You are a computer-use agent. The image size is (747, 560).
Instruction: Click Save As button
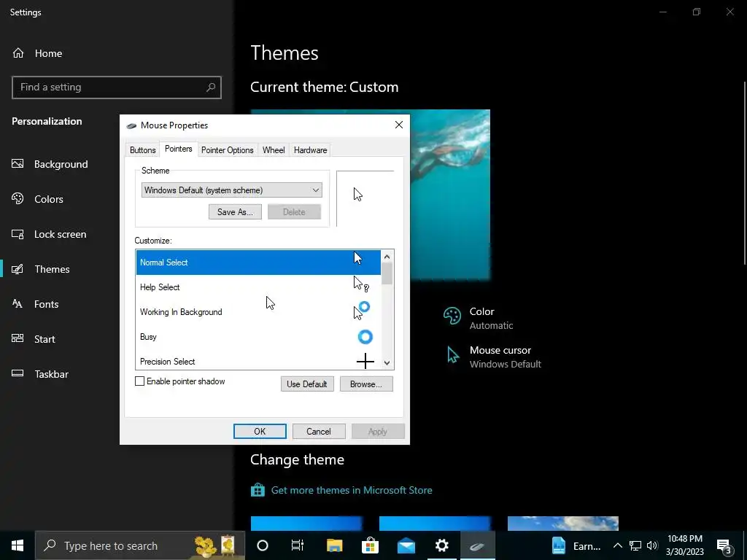click(235, 212)
